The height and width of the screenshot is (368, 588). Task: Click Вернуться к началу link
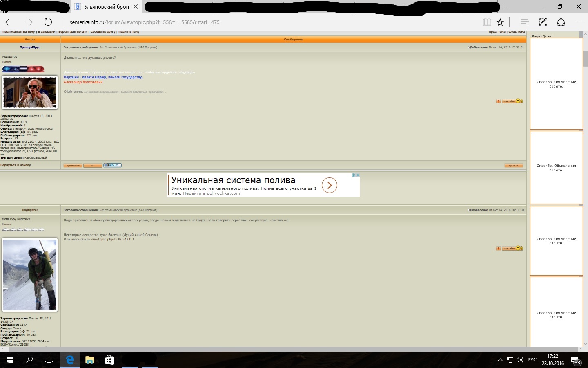pos(16,165)
